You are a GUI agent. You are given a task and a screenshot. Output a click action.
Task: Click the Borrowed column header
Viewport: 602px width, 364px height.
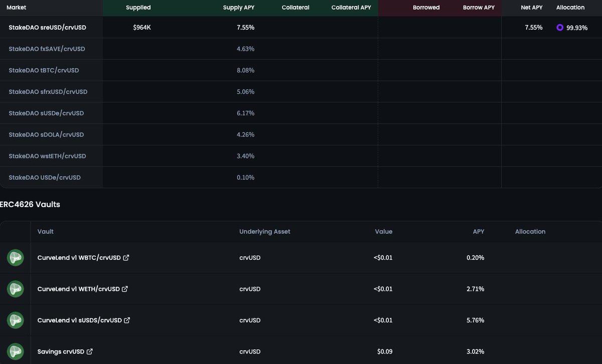tap(426, 8)
